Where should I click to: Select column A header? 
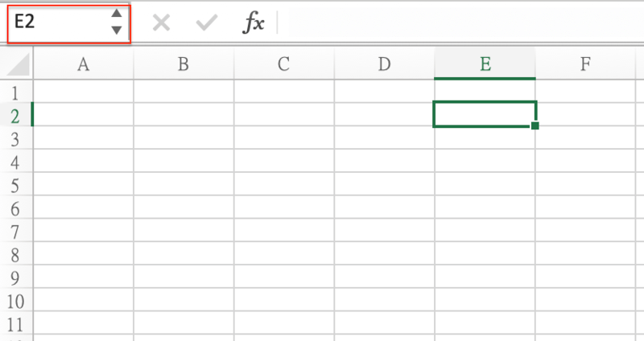pos(82,64)
